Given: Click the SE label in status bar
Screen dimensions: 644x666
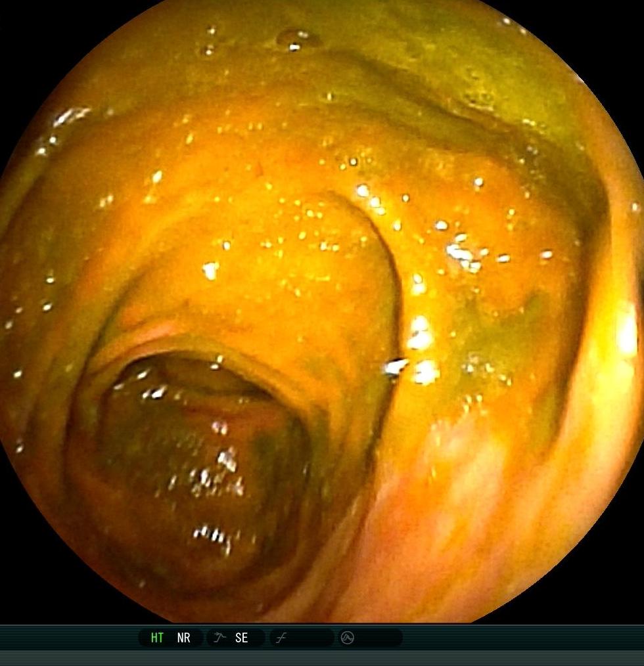Looking at the screenshot, I should pos(241,638).
